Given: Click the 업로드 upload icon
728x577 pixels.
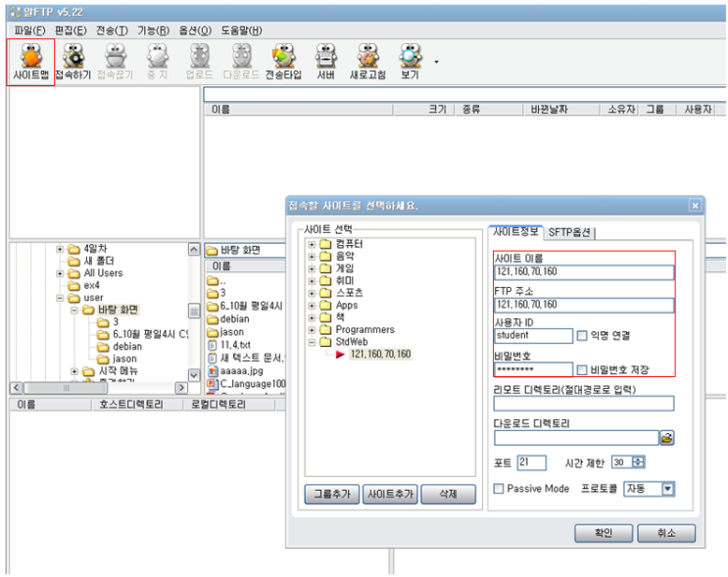Looking at the screenshot, I should click(x=200, y=62).
